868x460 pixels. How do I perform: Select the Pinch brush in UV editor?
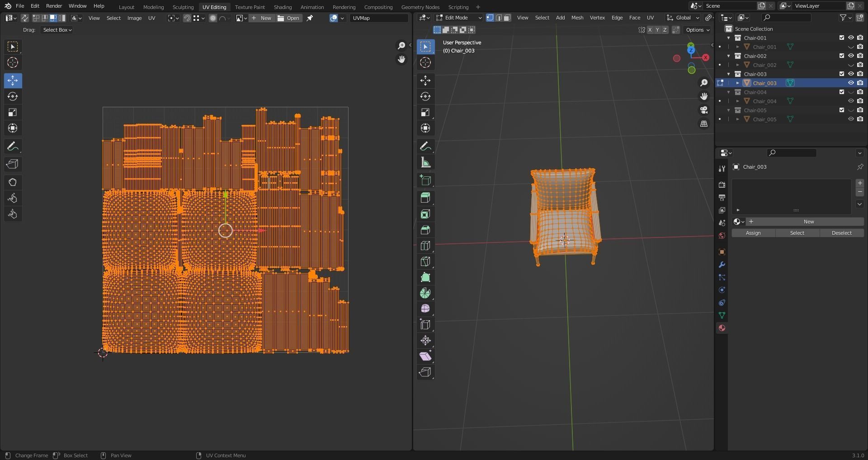pos(13,214)
